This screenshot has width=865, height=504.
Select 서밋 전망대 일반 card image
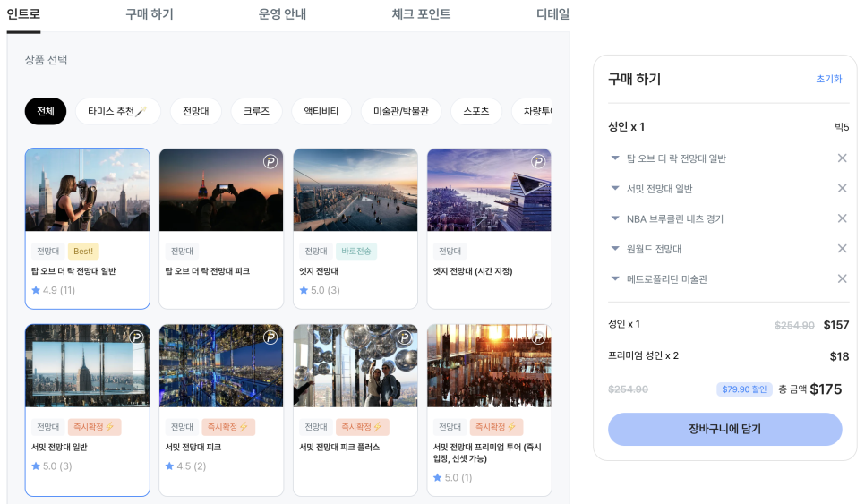(x=87, y=365)
